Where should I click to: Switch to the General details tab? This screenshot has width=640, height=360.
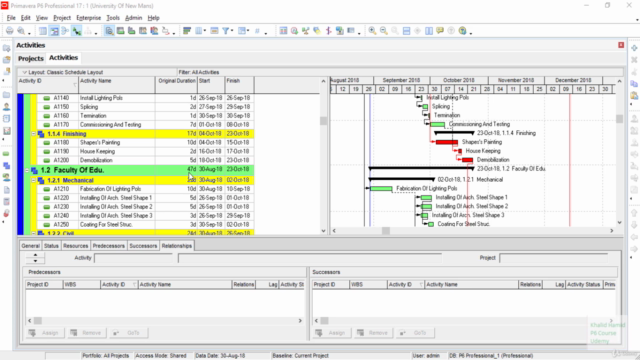pyautogui.click(x=31, y=246)
